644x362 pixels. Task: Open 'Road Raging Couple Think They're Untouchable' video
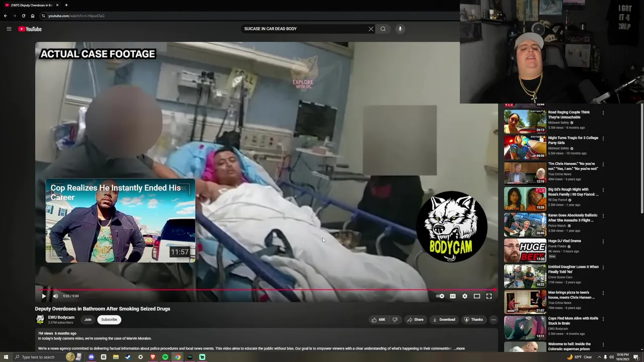coord(569,115)
